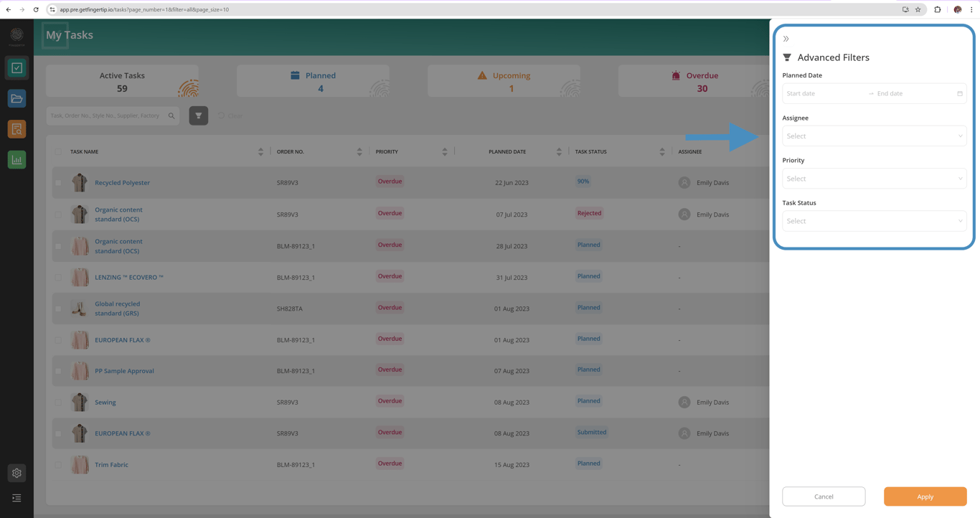Expand the Priority select dropdown

(875, 179)
